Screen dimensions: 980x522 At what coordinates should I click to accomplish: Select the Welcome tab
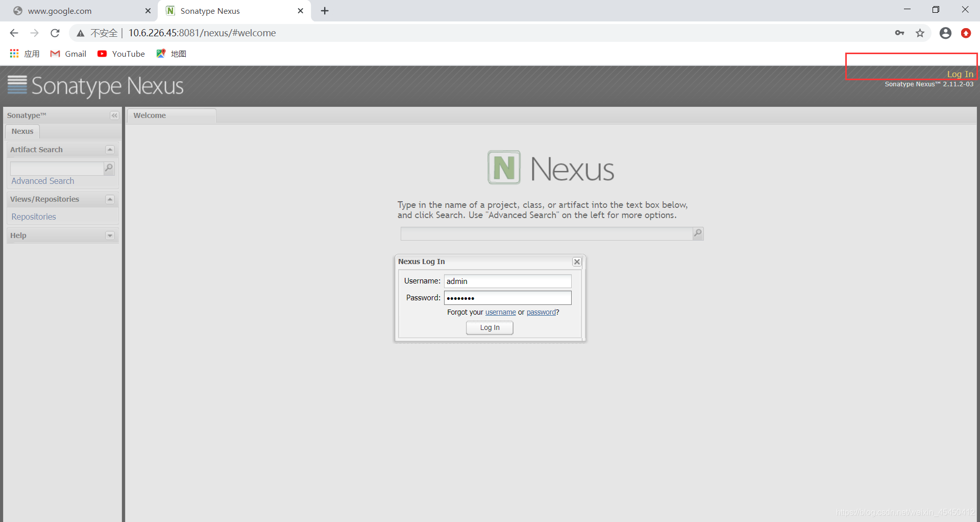pyautogui.click(x=171, y=115)
